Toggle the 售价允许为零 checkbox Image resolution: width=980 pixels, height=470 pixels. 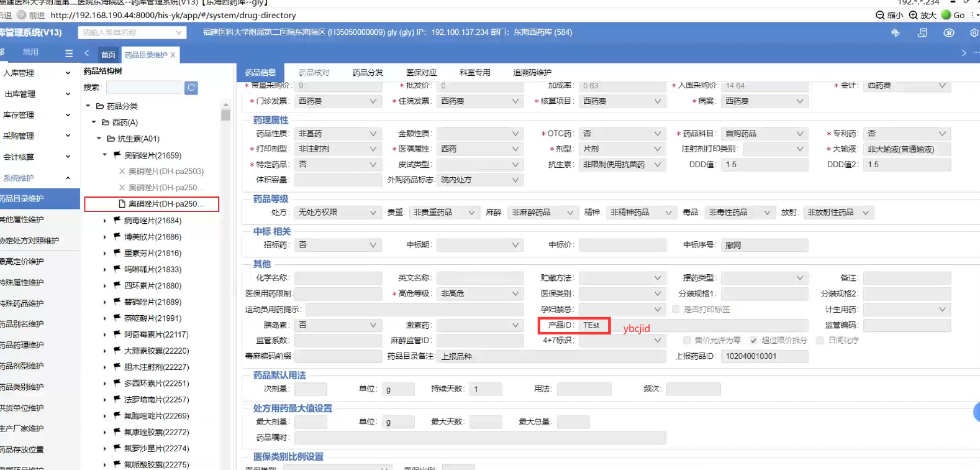coord(687,340)
